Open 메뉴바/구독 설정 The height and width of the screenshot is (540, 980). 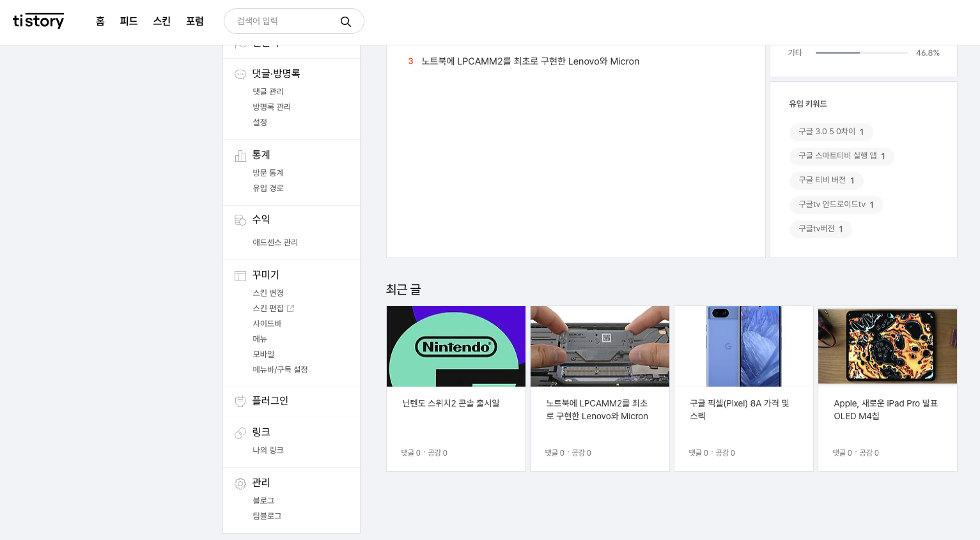[x=280, y=369]
